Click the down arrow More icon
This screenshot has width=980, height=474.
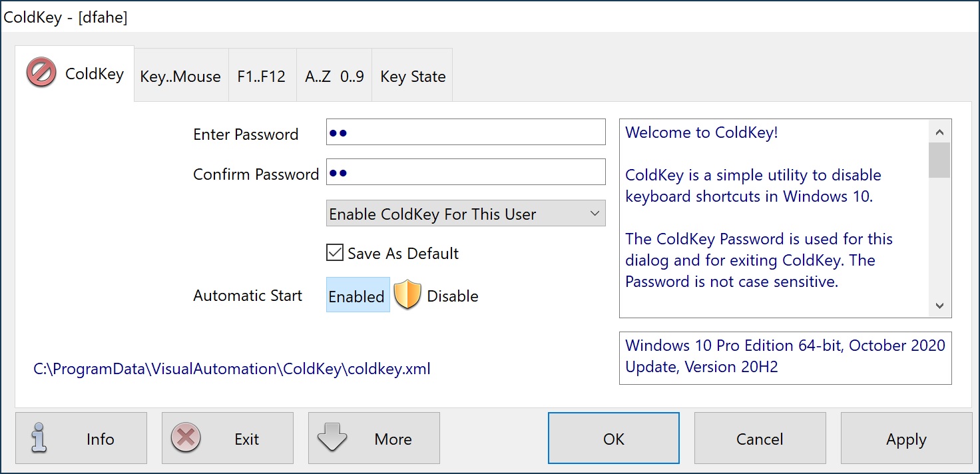(x=332, y=439)
